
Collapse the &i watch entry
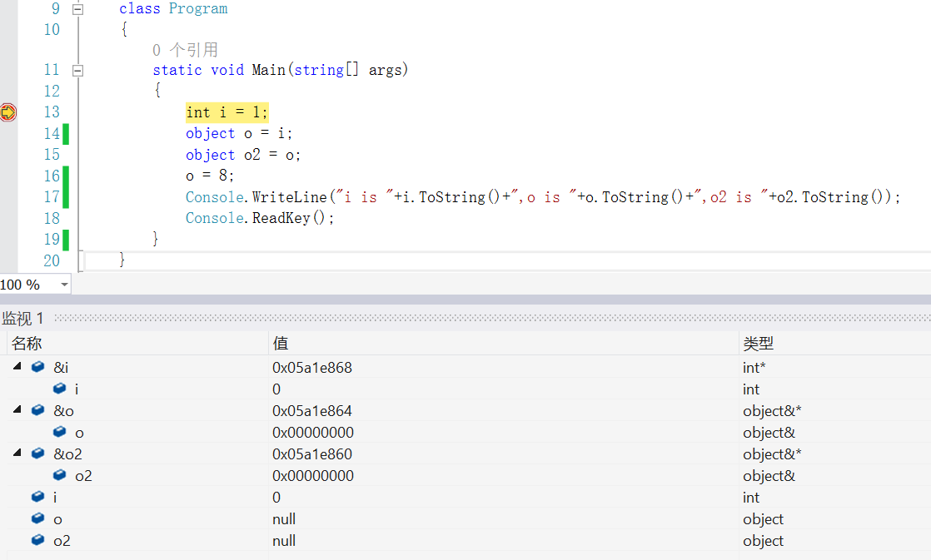coord(17,367)
